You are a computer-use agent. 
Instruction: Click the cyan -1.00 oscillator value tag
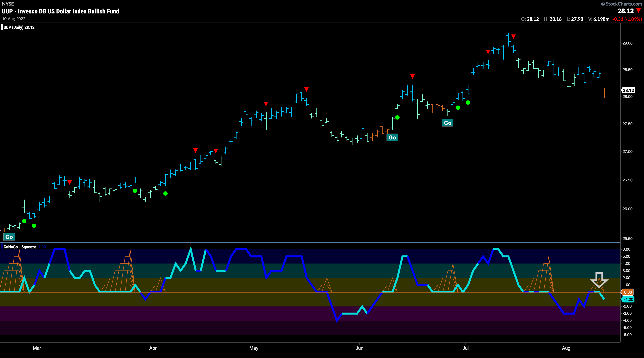628,299
